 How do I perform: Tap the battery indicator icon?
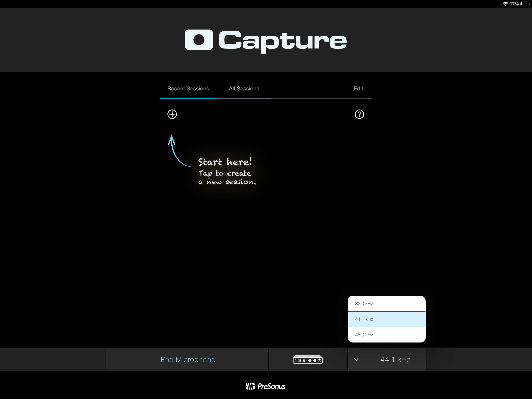pyautogui.click(x=525, y=4)
